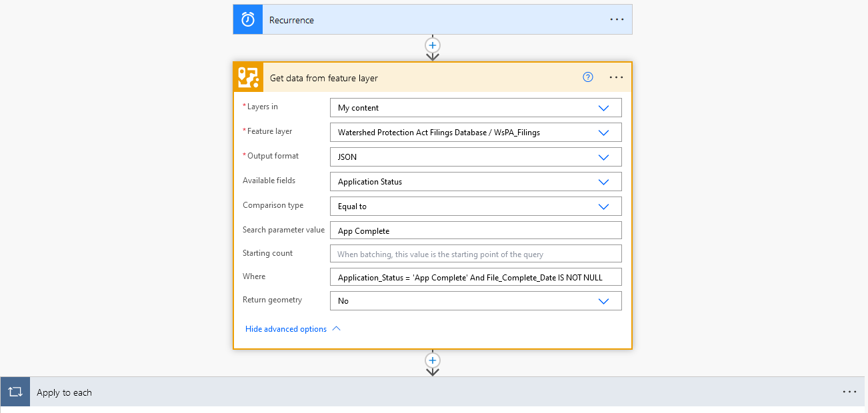
Task: Select the Recurrence step title bar
Action: pos(433,20)
